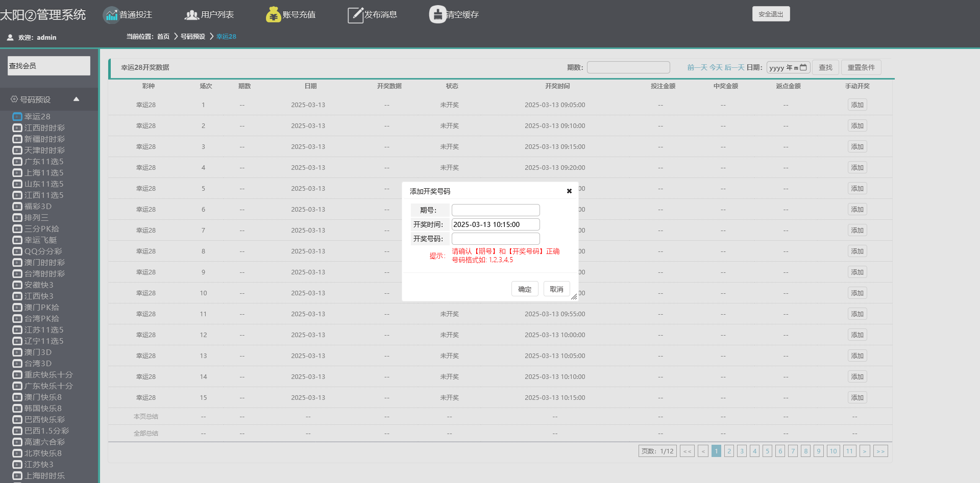Click the 查找 search button
980x483 pixels.
pyautogui.click(x=825, y=67)
